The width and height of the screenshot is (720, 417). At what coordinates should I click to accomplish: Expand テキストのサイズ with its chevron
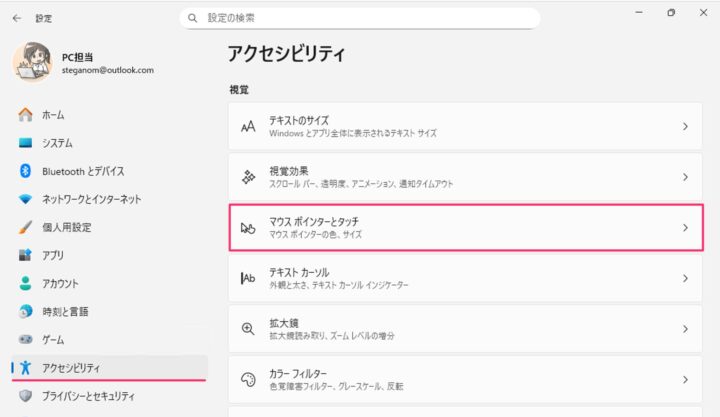pyautogui.click(x=685, y=127)
